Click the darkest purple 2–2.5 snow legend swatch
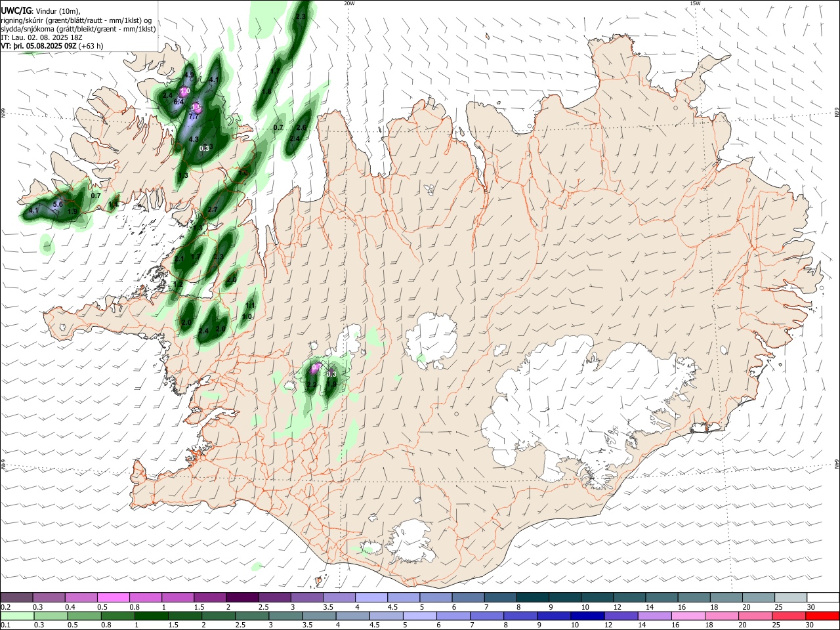 point(242,597)
